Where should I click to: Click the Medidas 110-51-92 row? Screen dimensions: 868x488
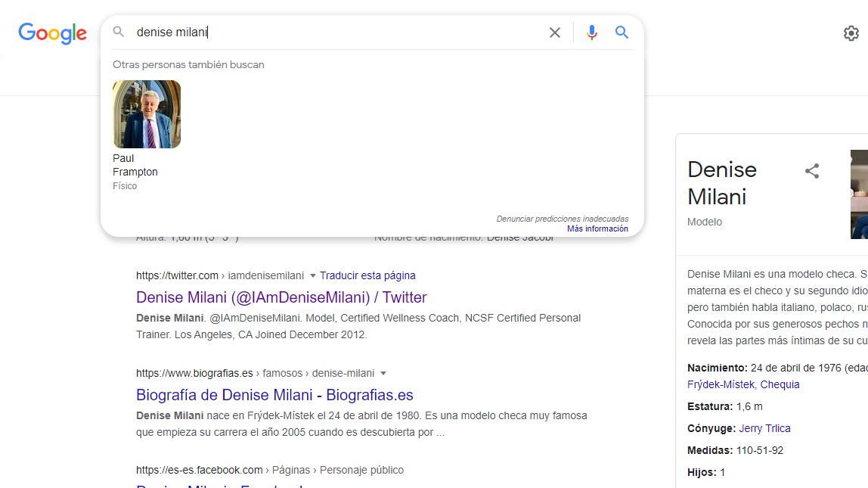coord(735,450)
